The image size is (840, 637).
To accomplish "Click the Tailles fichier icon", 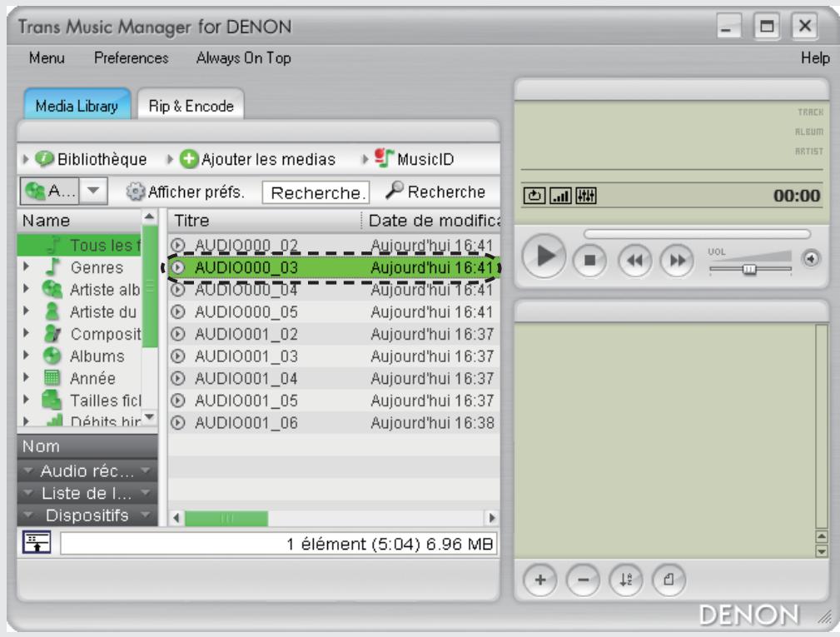I will tap(52, 401).
